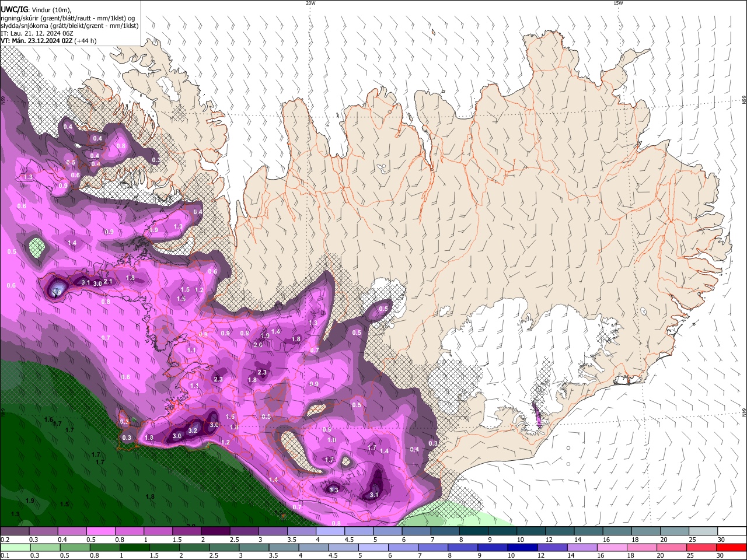The height and width of the screenshot is (560, 747).
Task: Click the small pale green patch inside the western purple area
Action: [x=37, y=247]
